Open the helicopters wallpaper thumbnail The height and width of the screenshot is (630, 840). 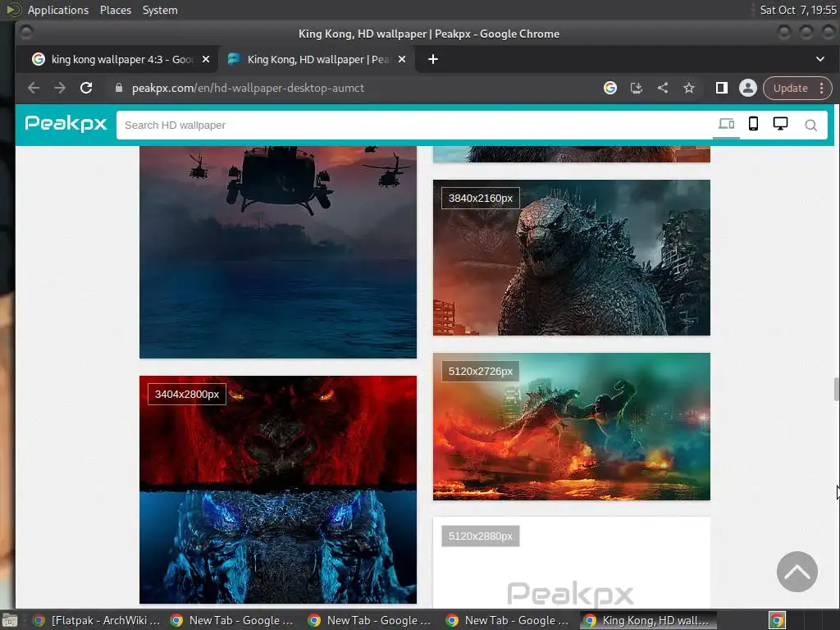278,252
